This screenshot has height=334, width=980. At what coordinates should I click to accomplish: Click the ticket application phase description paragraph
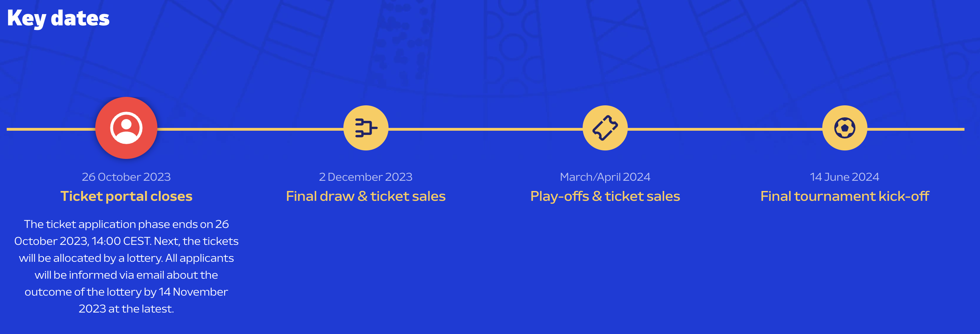126,266
